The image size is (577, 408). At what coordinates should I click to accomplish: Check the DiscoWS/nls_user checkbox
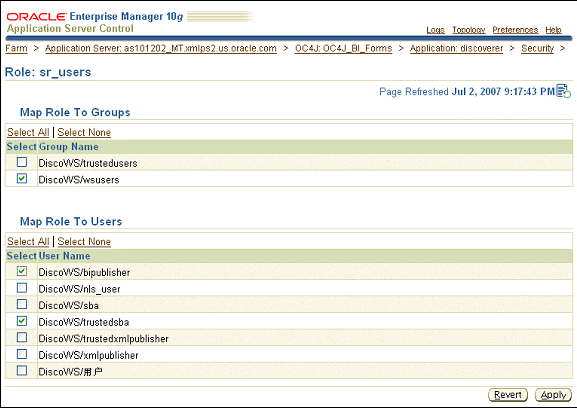click(x=22, y=288)
